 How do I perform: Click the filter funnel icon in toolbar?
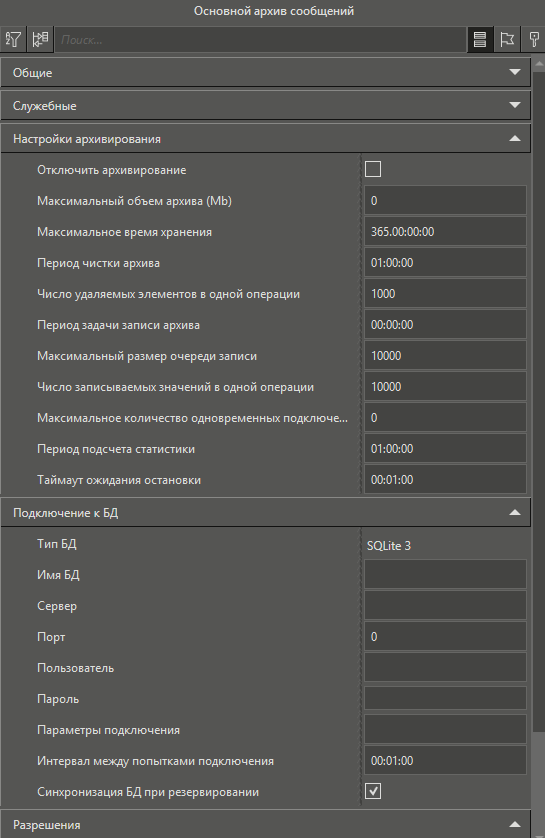coord(13,39)
